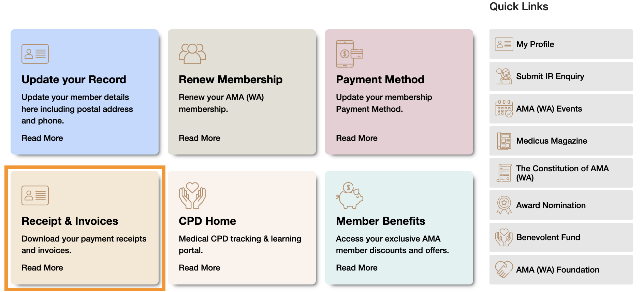The height and width of the screenshot is (292, 644).
Task: Click the ID card icon in Update your Record
Action: click(x=35, y=54)
